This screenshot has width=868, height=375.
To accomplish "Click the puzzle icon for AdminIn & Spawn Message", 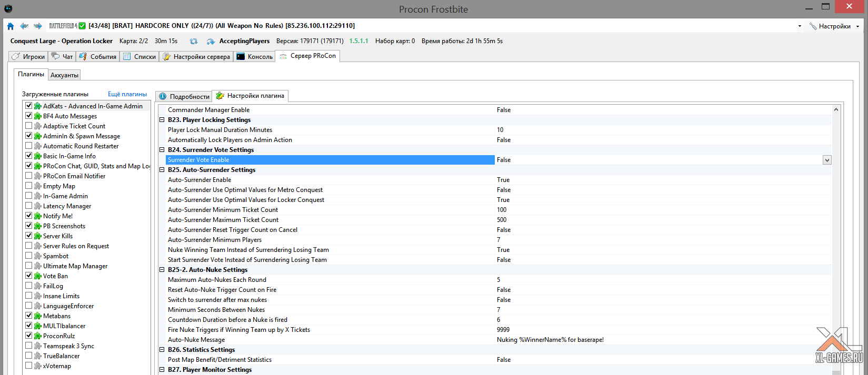I will [x=38, y=136].
